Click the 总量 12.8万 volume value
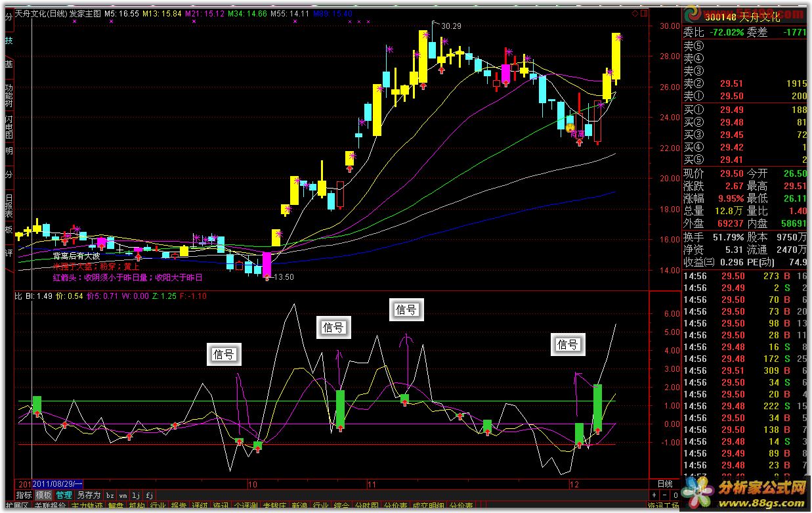 coord(728,211)
